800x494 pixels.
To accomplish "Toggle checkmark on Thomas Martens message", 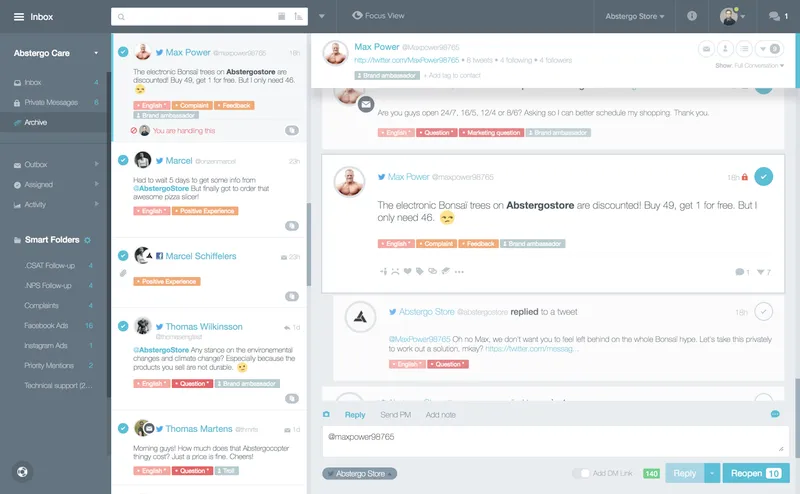I will point(123,428).
